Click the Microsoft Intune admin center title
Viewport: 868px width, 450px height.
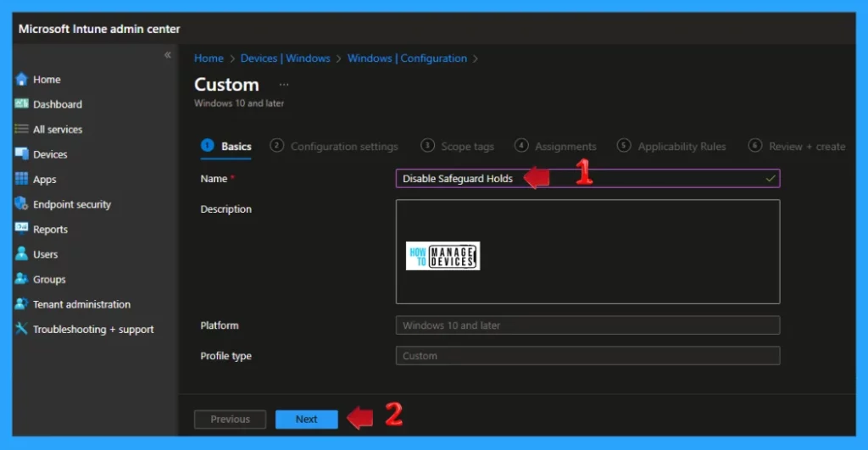tap(99, 29)
